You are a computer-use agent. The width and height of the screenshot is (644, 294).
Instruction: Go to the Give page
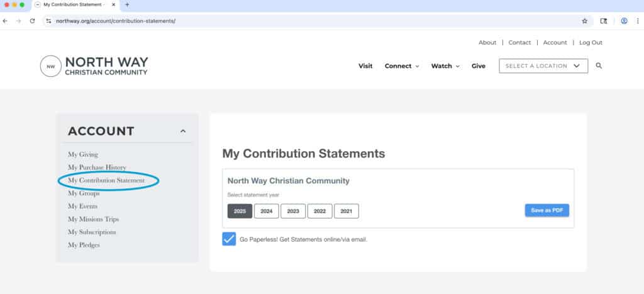479,66
